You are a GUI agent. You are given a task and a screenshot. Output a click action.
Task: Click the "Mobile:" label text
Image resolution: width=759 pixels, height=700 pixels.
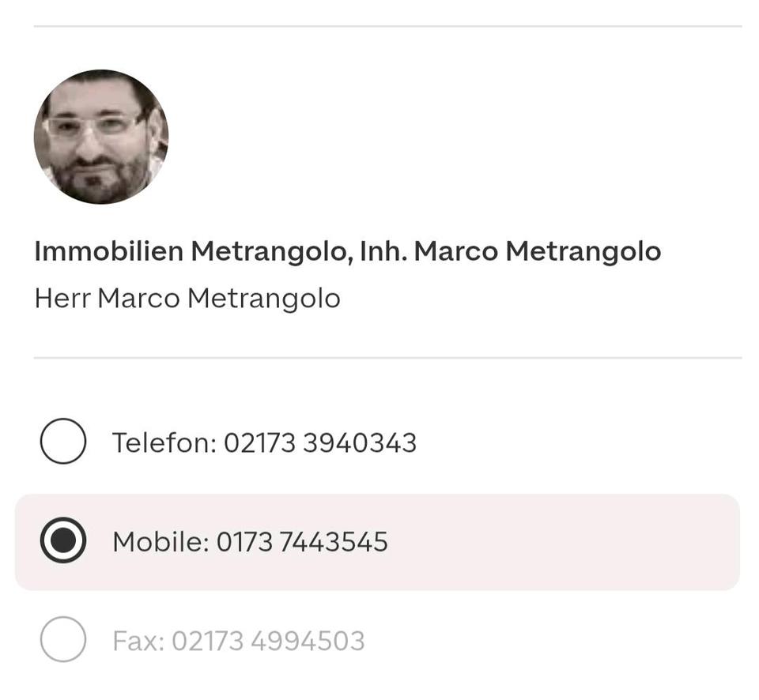(160, 542)
